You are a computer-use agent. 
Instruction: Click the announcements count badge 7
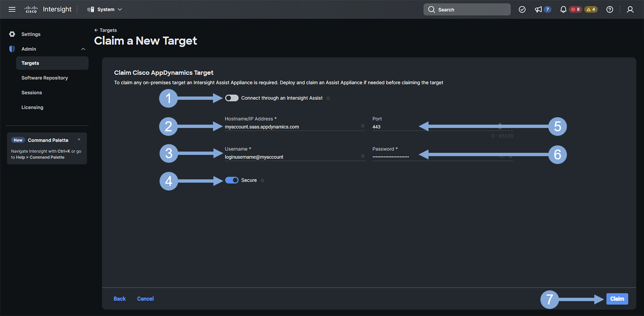pos(547,10)
